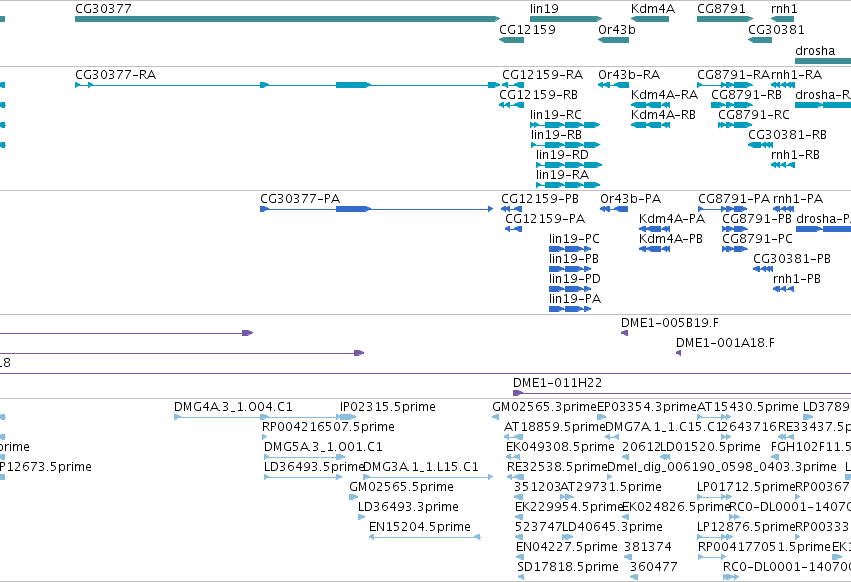Image resolution: width=851 pixels, height=582 pixels.
Task: Click the CG30377-RA transcript label
Action: 116,74
